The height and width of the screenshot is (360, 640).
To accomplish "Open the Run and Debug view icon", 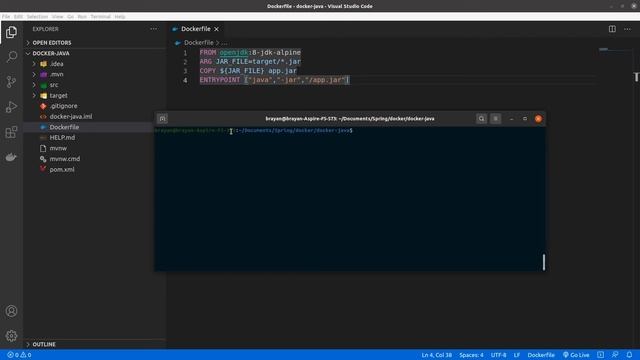I will tap(11, 107).
